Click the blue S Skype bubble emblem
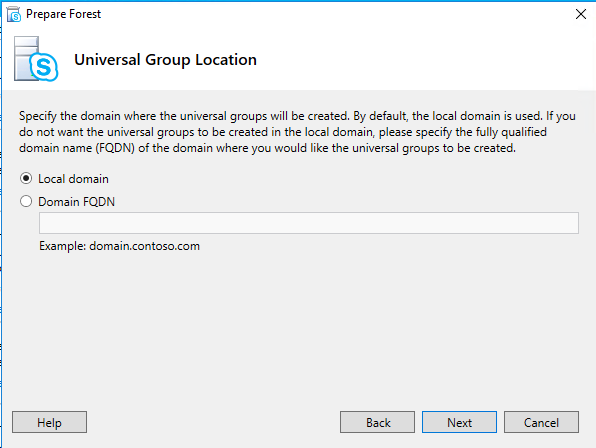Viewport: 596px width, 448px height. [x=44, y=67]
